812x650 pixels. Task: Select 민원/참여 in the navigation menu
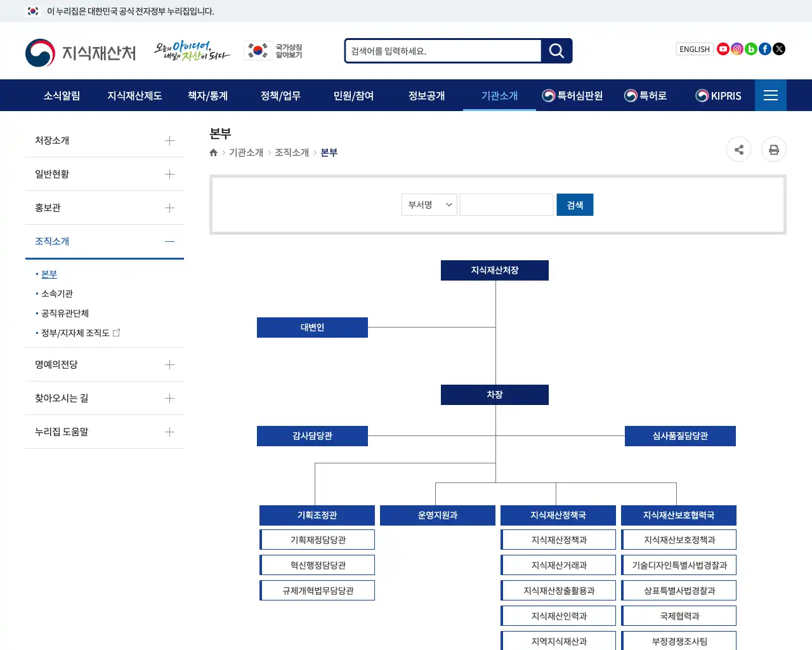353,95
